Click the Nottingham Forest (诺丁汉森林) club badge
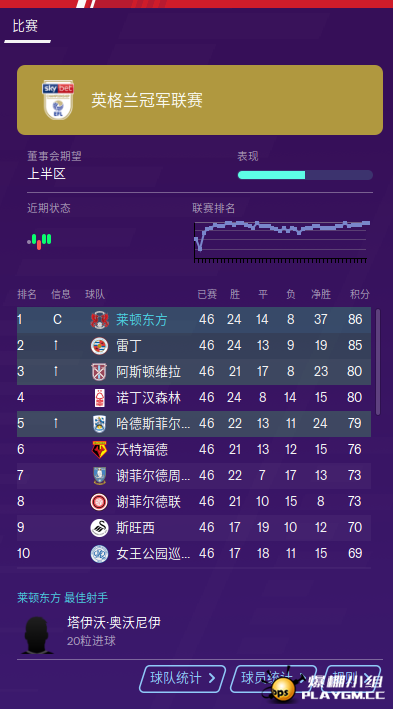 pyautogui.click(x=99, y=398)
